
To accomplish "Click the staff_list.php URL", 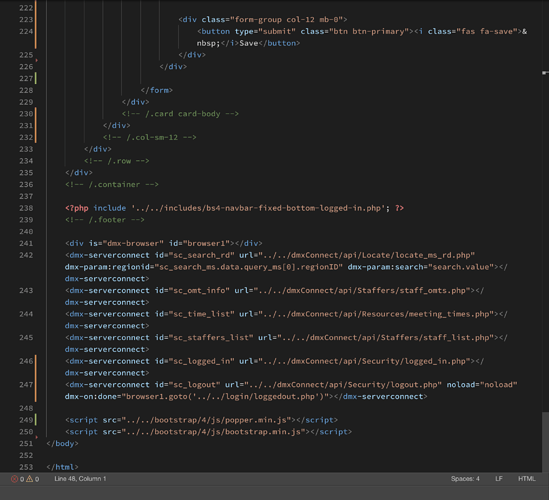I will click(386, 338).
